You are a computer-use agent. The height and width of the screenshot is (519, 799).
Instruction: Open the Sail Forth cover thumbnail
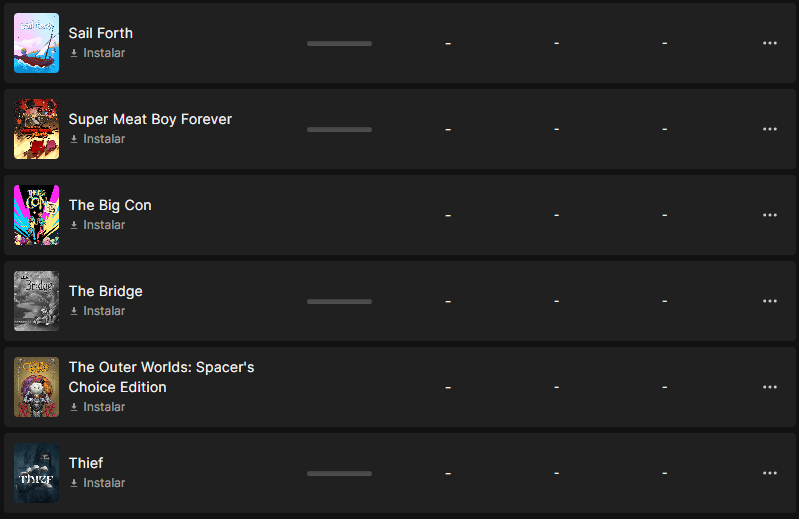[36, 43]
